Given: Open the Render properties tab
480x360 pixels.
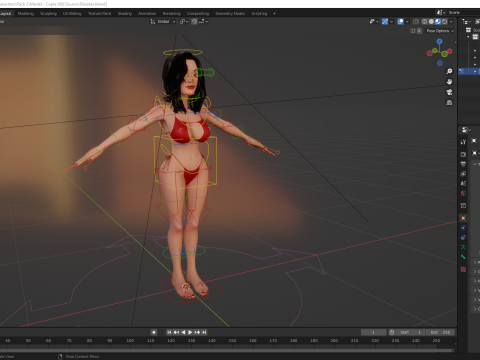Looking at the screenshot, I should click(463, 154).
